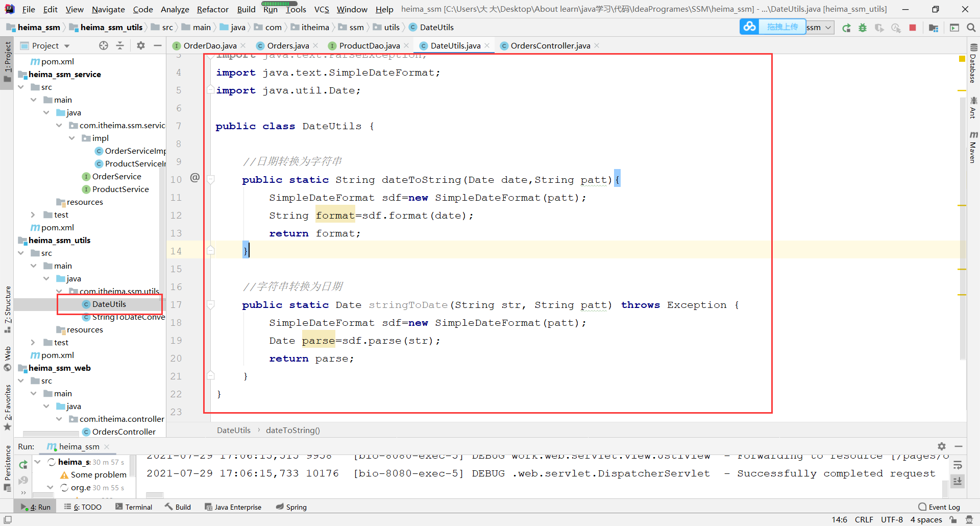Click the locate target crosshair icon in Project panel
The height and width of the screenshot is (526, 980).
104,45
